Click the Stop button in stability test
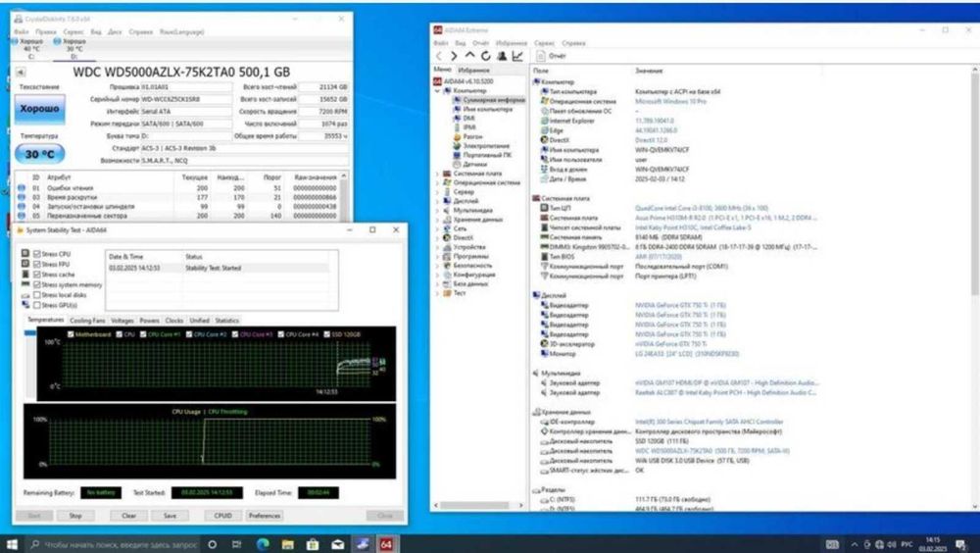980x553 pixels. [75, 516]
